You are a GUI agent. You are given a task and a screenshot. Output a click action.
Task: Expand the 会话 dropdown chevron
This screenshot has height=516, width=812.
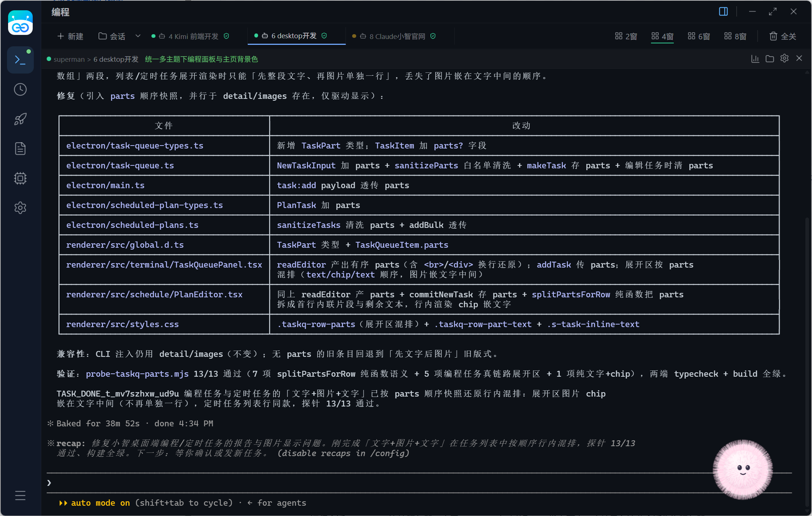[x=138, y=36]
